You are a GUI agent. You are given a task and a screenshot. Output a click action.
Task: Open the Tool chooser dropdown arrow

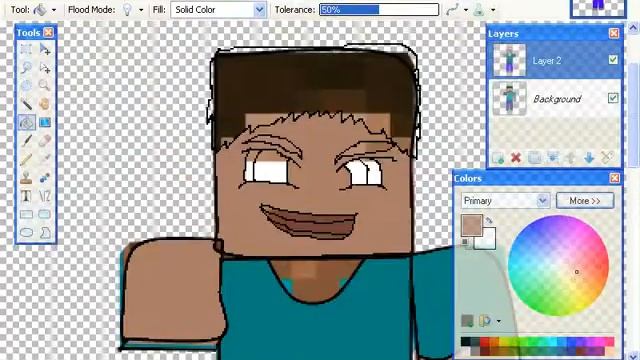(x=54, y=10)
